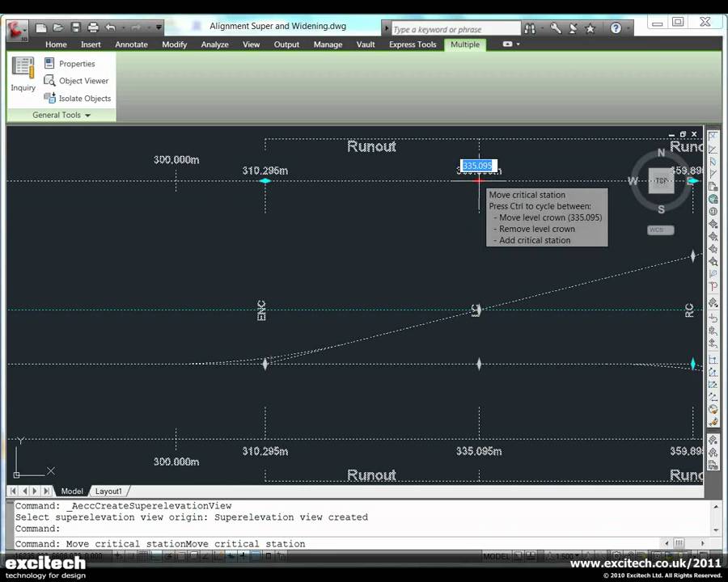Click the binoculars search icon
This screenshot has width=728, height=582.
point(530,29)
